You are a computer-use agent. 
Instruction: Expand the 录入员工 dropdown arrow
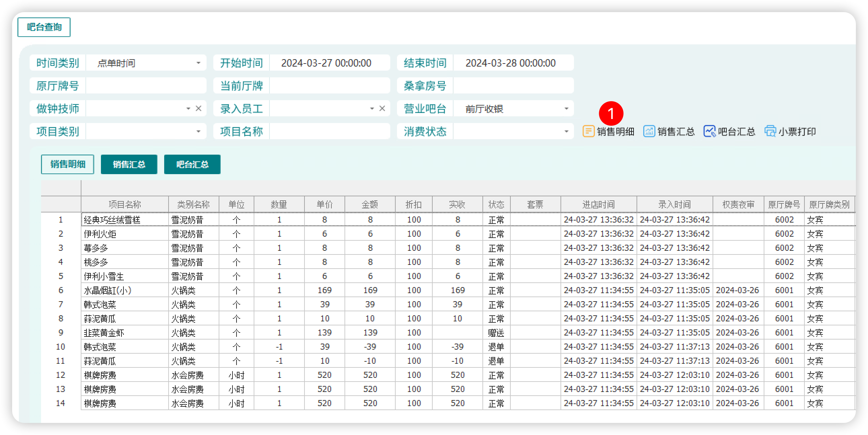click(372, 108)
